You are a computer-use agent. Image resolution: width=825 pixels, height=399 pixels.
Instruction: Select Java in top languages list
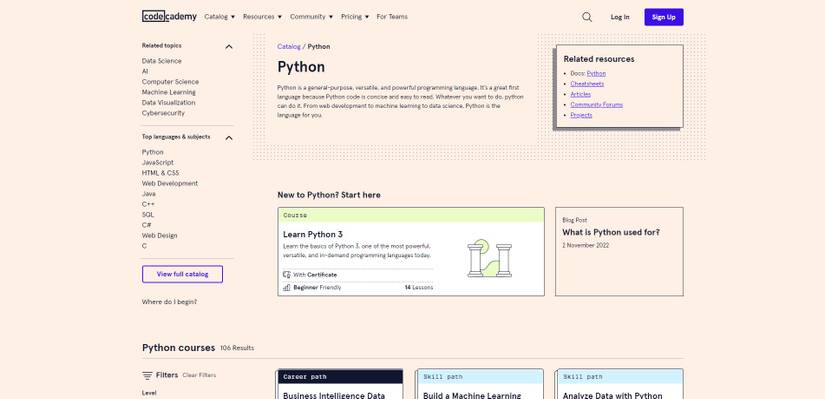pyautogui.click(x=148, y=194)
